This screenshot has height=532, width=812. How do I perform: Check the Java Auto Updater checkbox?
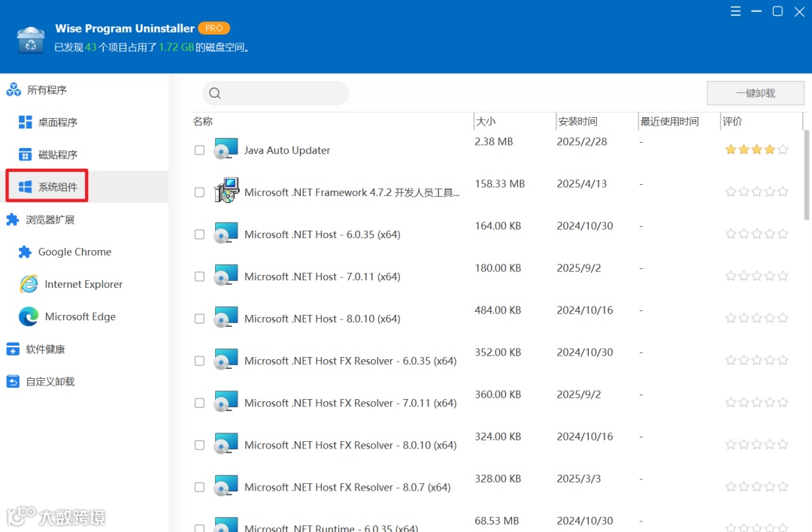(x=199, y=150)
